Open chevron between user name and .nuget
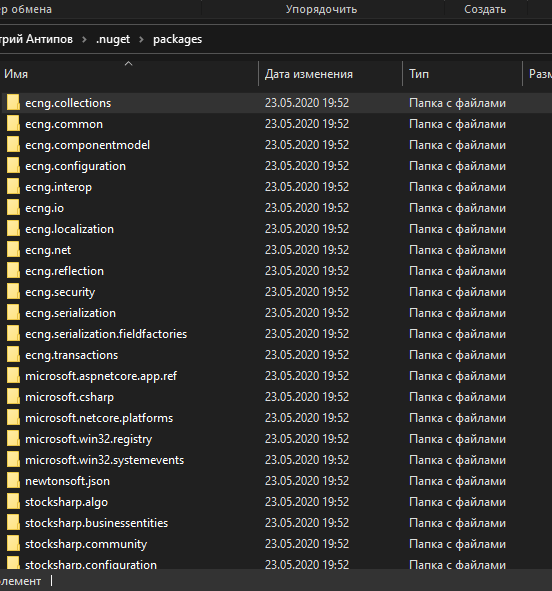This screenshot has height=591, width=552. (84, 39)
